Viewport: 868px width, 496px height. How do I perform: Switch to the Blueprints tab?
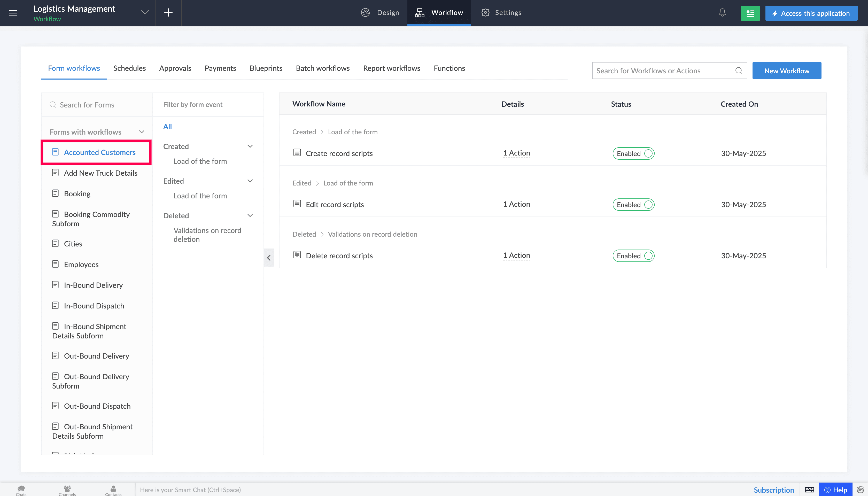pyautogui.click(x=266, y=68)
